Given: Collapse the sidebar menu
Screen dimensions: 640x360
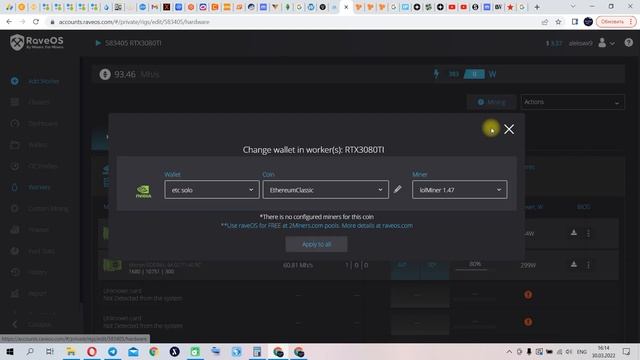Looking at the screenshot, I should click(x=31, y=324).
